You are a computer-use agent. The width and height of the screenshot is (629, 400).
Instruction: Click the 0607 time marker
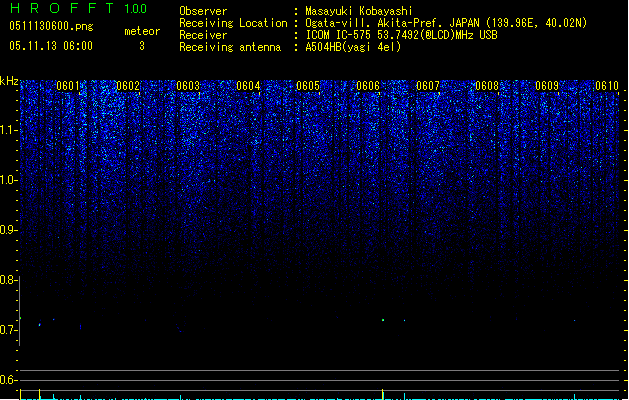click(x=428, y=86)
